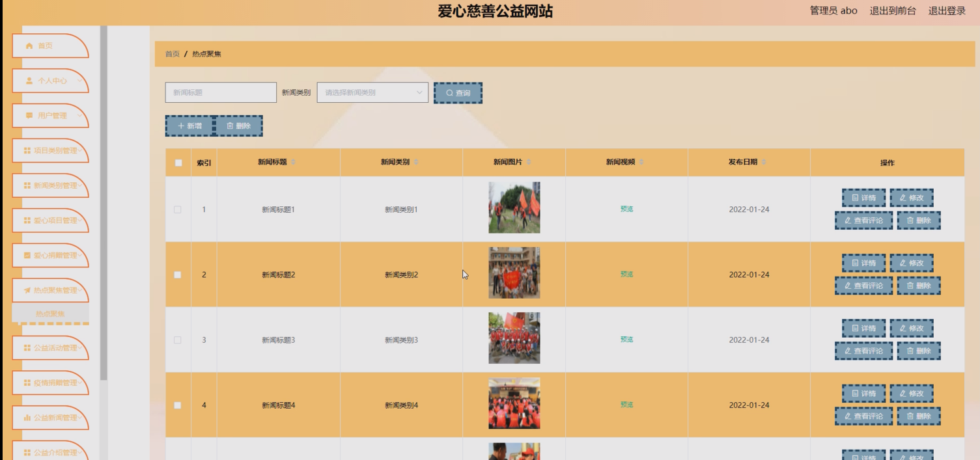
Task: Expand 个人中心 using its chevron
Action: tap(79, 81)
